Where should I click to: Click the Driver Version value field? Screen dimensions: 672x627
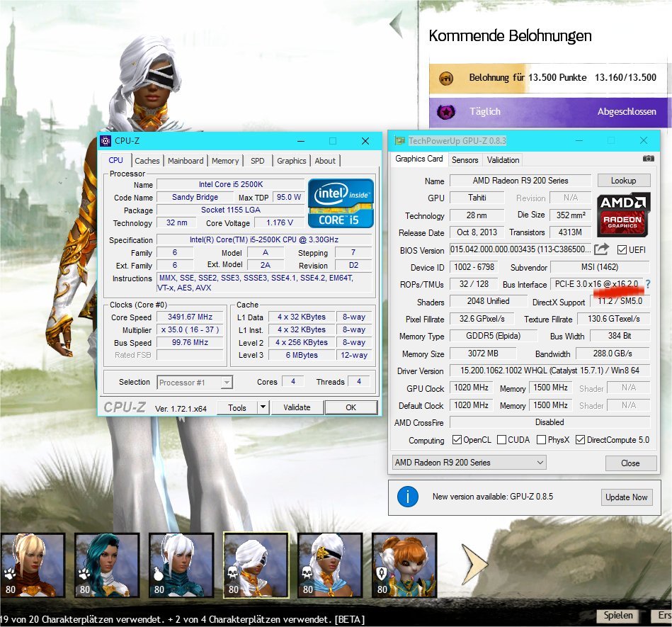(550, 371)
